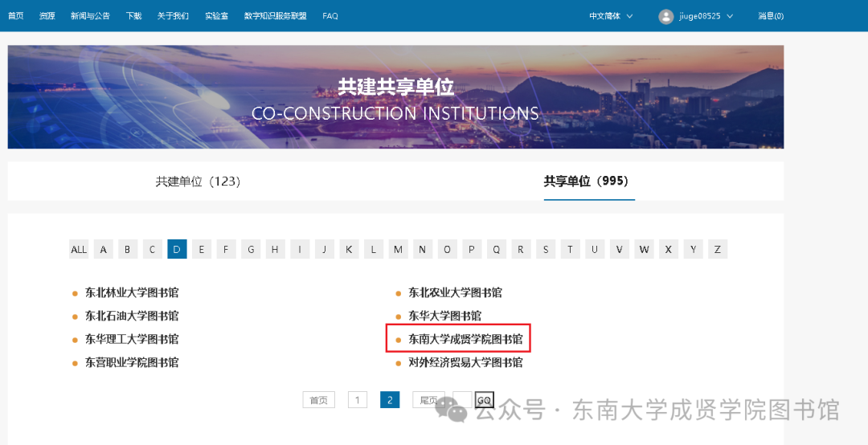Expand the 中文简体 language dropdown

pyautogui.click(x=611, y=16)
